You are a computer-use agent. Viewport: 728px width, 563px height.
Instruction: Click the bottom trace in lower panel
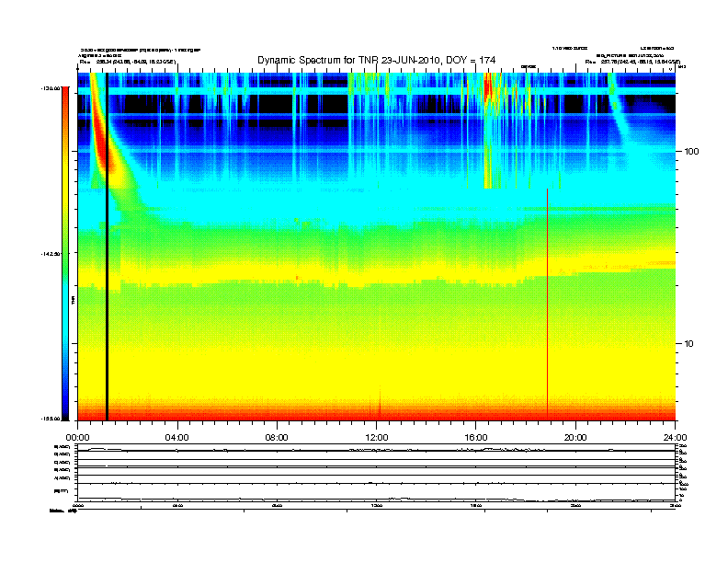tap(376, 500)
